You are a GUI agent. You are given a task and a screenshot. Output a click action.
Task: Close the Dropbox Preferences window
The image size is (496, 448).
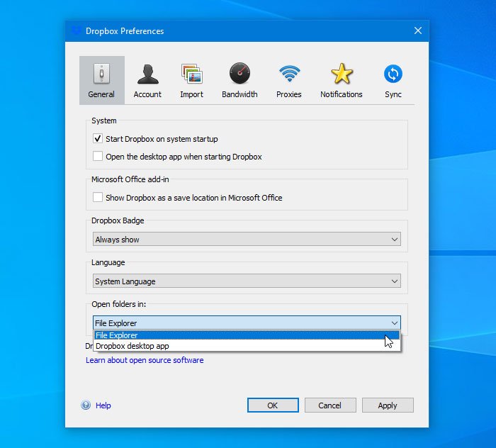418,30
